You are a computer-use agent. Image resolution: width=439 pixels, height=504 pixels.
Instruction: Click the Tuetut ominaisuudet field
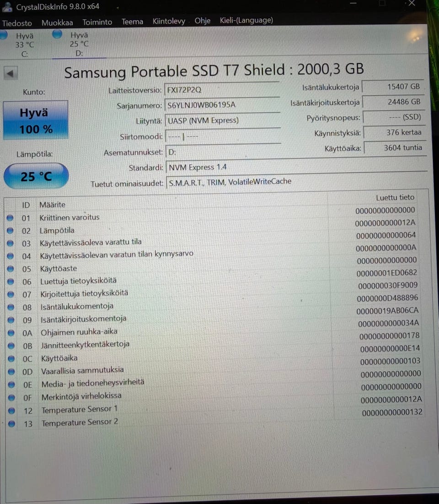[297, 182]
